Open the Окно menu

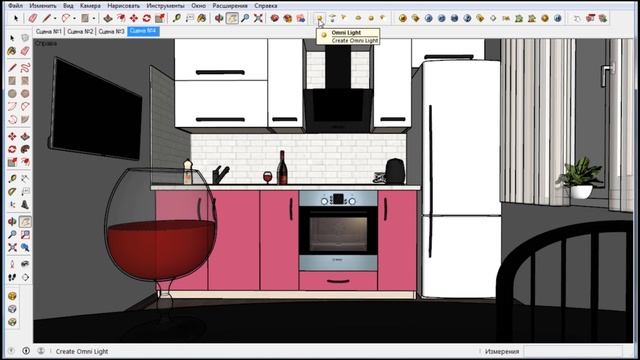199,6
